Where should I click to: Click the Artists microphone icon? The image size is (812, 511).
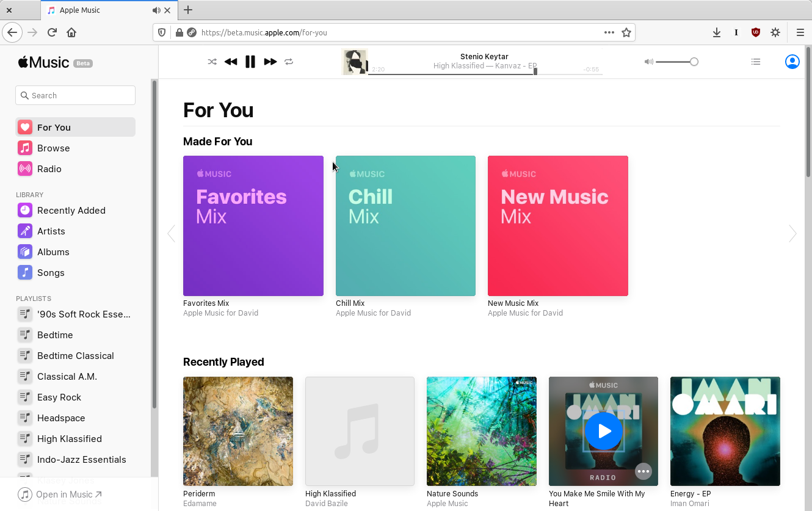(24, 231)
